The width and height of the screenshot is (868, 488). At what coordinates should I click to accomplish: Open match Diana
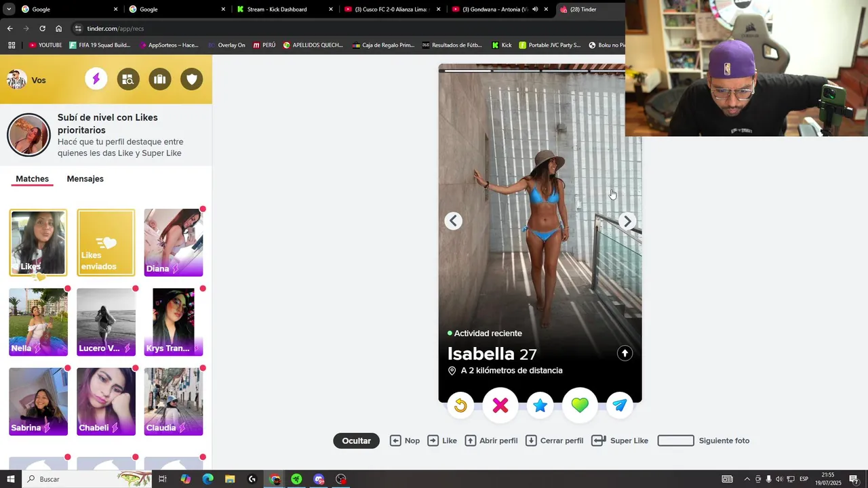pos(174,243)
